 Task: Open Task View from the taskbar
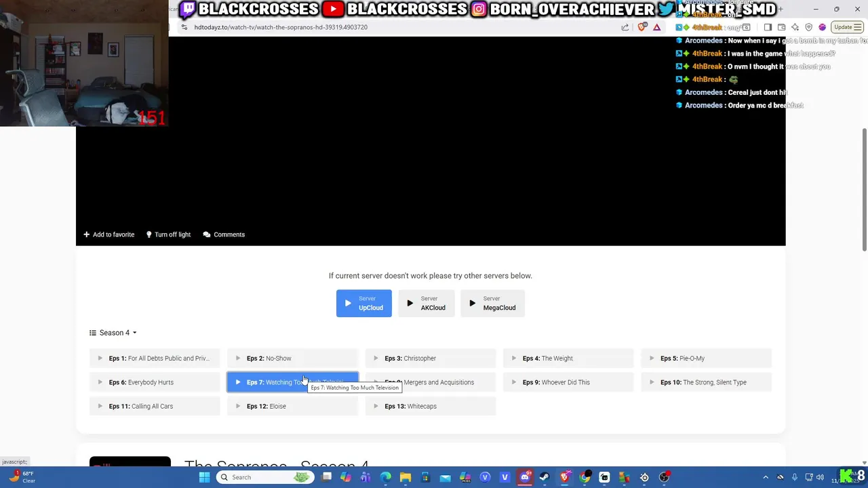[x=326, y=477]
